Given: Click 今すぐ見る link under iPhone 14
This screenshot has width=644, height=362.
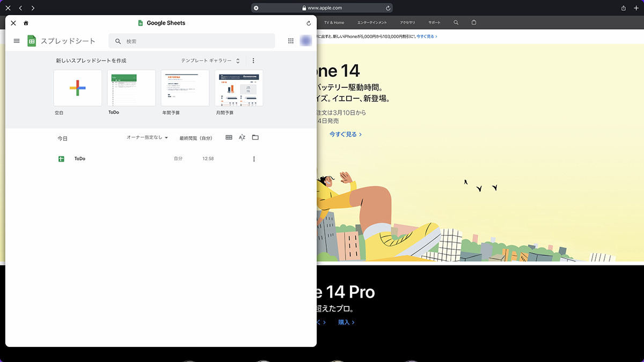Looking at the screenshot, I should (x=346, y=134).
